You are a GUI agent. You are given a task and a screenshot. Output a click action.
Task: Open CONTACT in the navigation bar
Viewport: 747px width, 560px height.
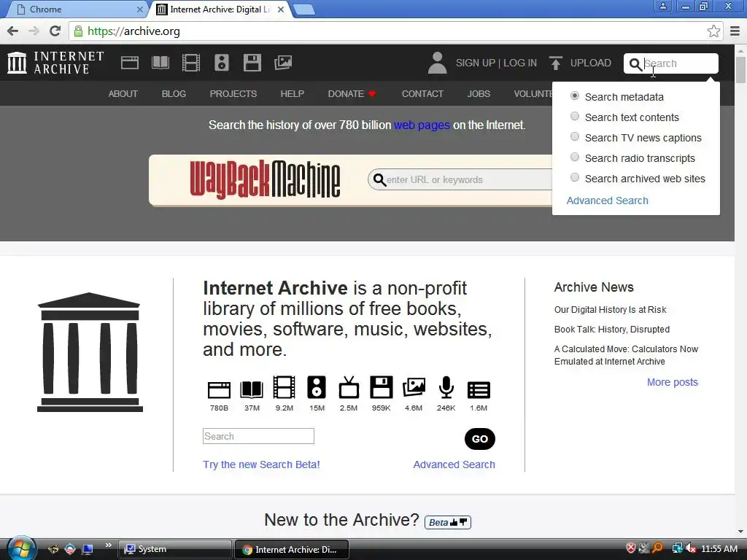[x=422, y=94]
